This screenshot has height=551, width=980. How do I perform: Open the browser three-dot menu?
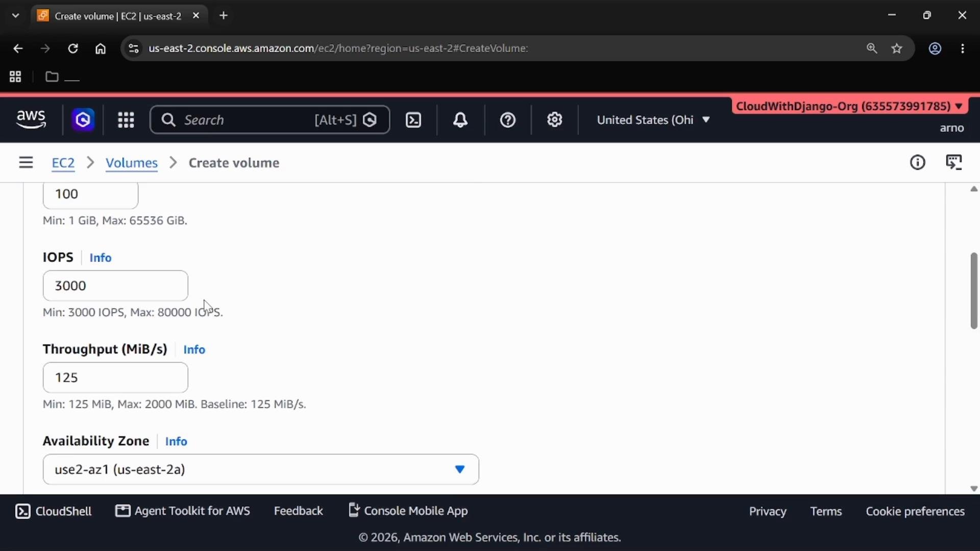click(x=963, y=48)
